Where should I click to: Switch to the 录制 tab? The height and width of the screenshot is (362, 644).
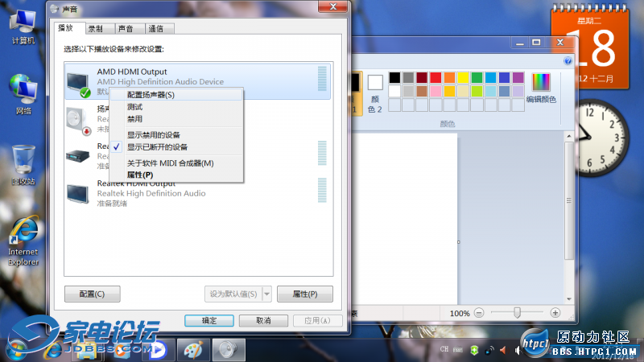[100, 29]
